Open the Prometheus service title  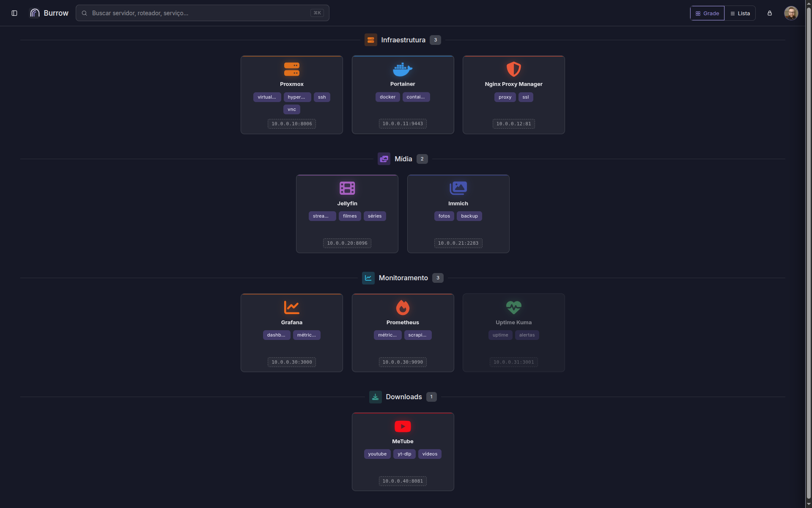tap(403, 323)
